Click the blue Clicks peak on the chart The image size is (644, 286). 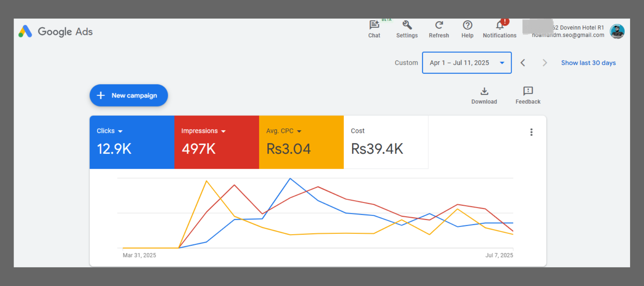(290, 178)
